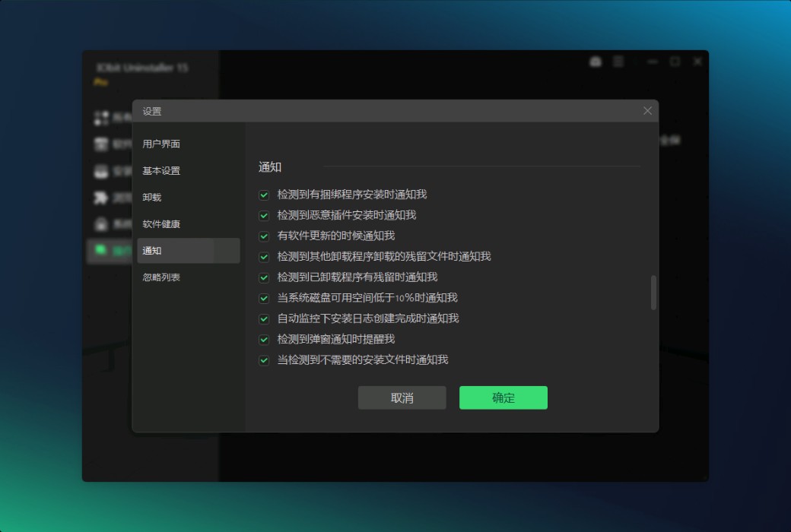Viewport: 791px width, 532px height.
Task: Open the hamburger menu in main window
Action: click(x=618, y=62)
